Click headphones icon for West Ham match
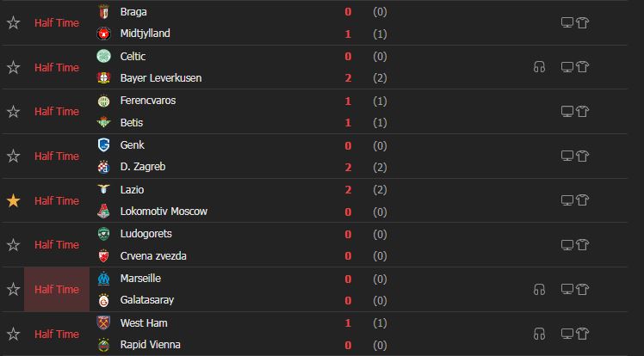The image size is (644, 356). point(539,335)
